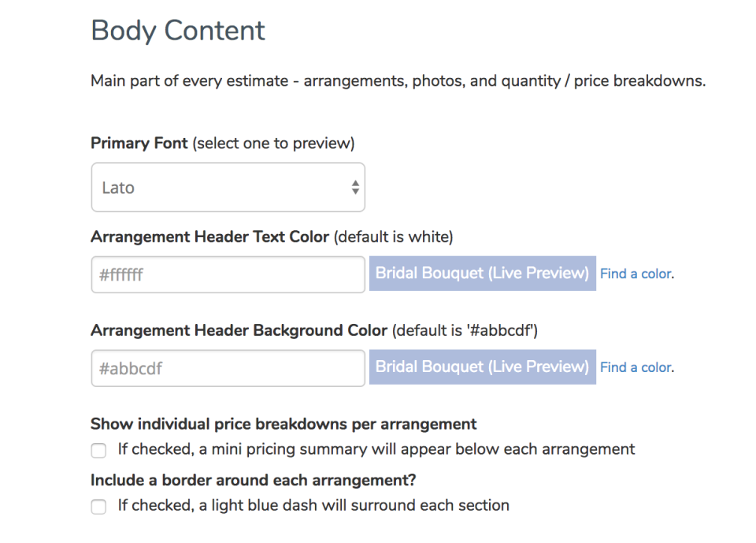Screen dimensions: 756x543
Task: Open 'Find a color' link for background color
Action: point(636,367)
